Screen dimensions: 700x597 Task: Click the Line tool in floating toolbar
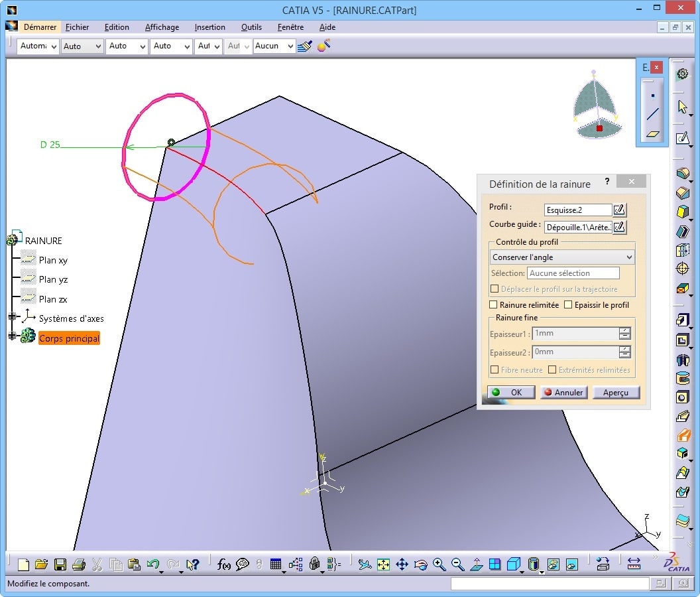point(653,114)
